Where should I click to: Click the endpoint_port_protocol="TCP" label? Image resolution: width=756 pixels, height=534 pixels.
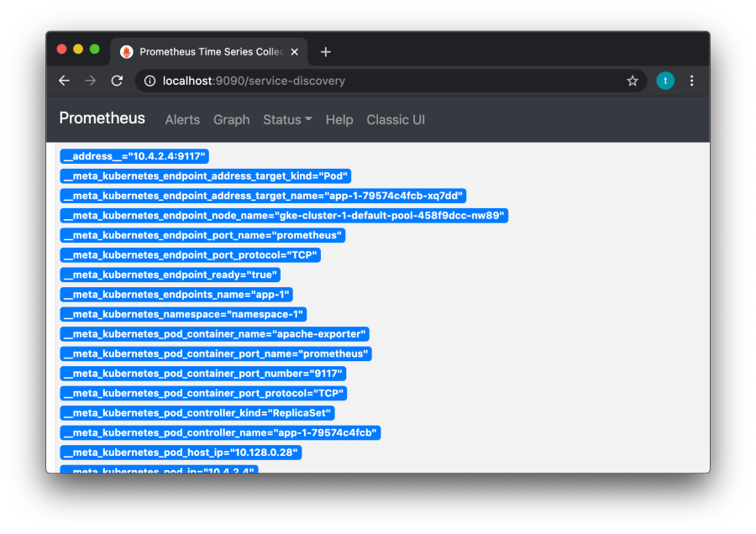click(191, 255)
